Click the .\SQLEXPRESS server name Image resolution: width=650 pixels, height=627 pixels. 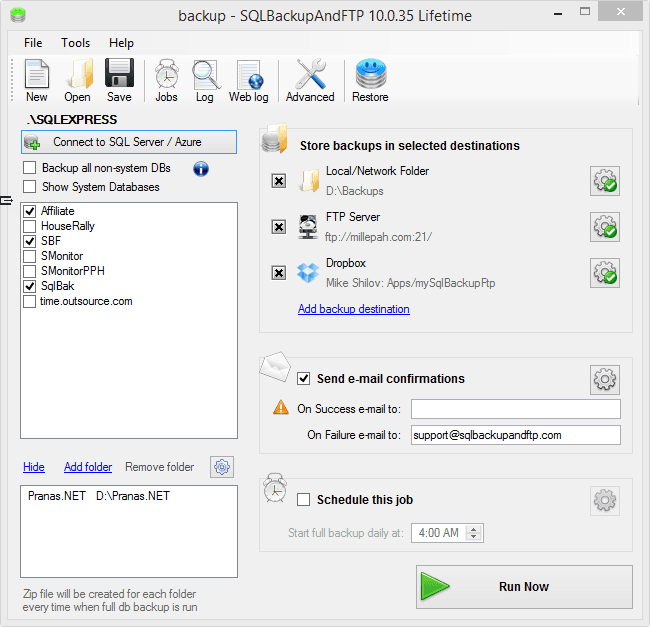(x=72, y=120)
